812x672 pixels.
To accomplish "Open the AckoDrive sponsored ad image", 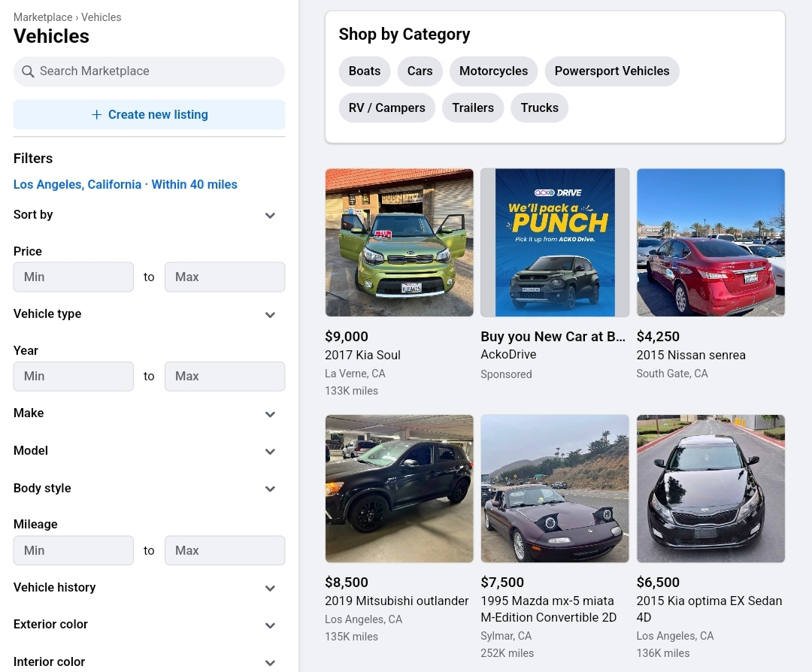I will pyautogui.click(x=555, y=242).
